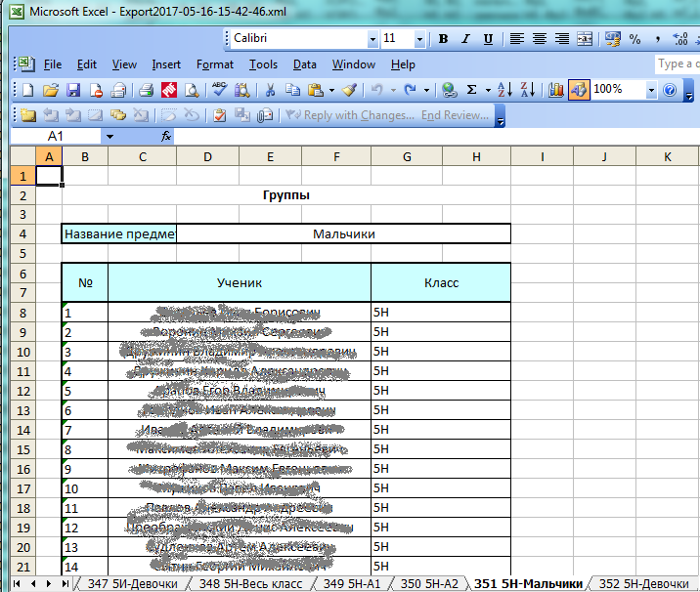Switch to the 350 5Н-А2 sheet tab
The width and height of the screenshot is (700, 592).
tap(429, 583)
